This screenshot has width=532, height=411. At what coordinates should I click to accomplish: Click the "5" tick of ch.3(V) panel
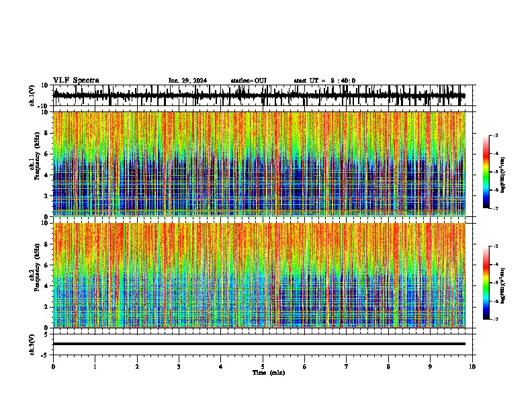[x=46, y=334]
